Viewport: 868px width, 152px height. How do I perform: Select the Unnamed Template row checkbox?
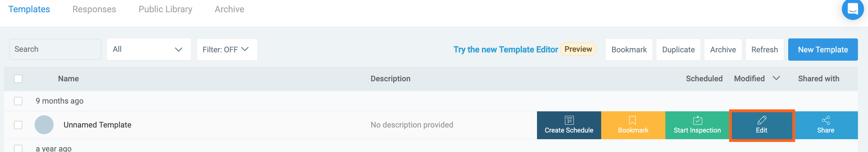(x=18, y=125)
